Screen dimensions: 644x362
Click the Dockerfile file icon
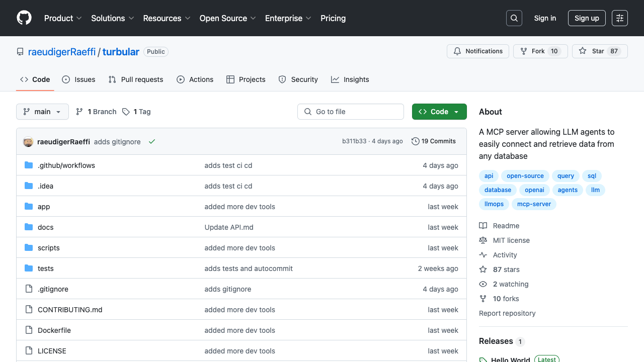tap(29, 330)
